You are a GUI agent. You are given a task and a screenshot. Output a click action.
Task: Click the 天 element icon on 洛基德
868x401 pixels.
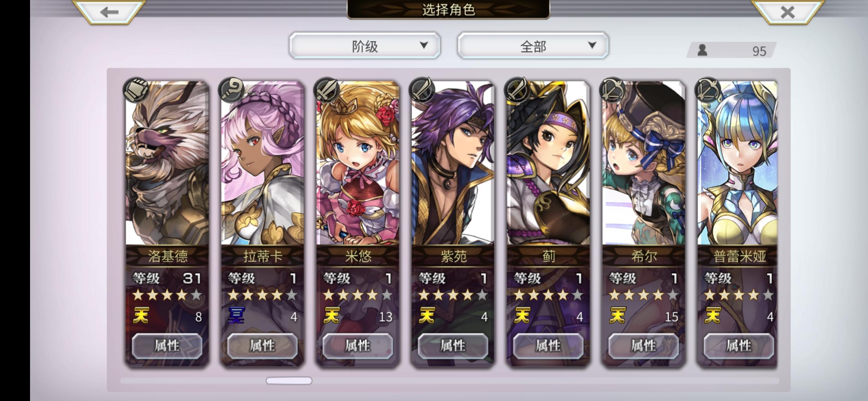[x=141, y=316]
